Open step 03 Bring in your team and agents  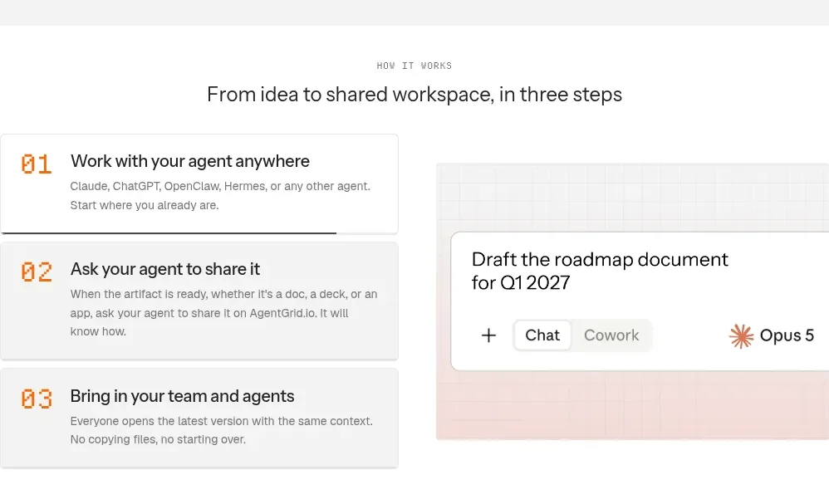[199, 418]
